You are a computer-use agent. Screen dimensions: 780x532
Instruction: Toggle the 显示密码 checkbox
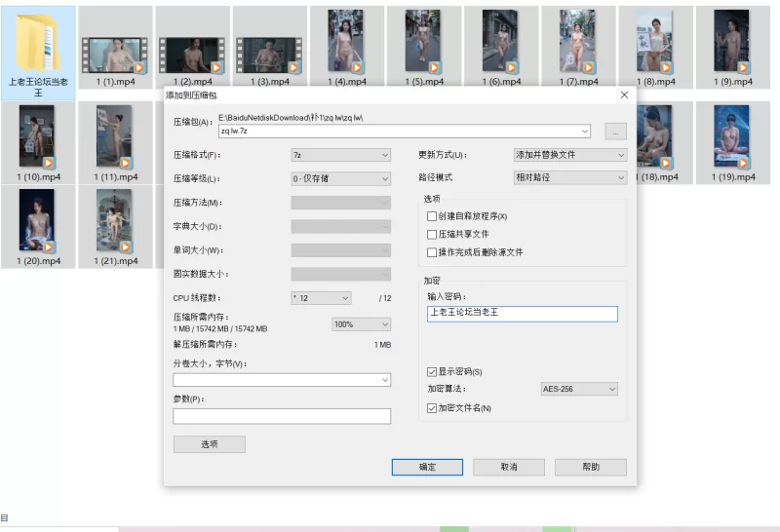pyautogui.click(x=432, y=372)
